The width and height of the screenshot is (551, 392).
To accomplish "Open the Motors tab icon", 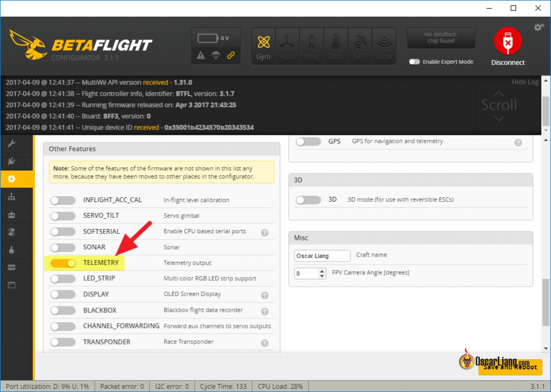I will coord(12,250).
